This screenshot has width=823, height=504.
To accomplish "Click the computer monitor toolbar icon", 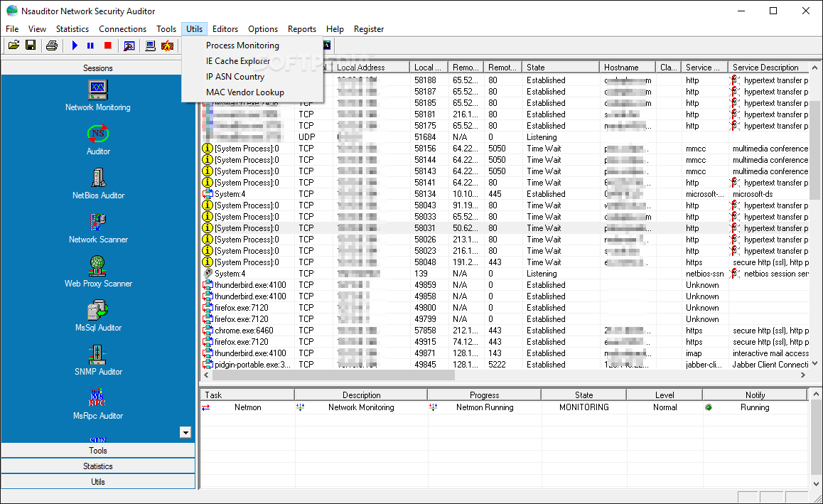I will pyautogui.click(x=150, y=45).
